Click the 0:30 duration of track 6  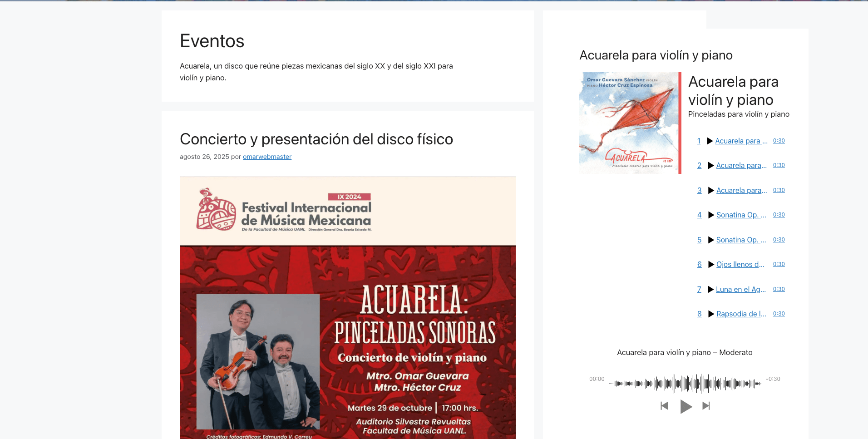779,264
